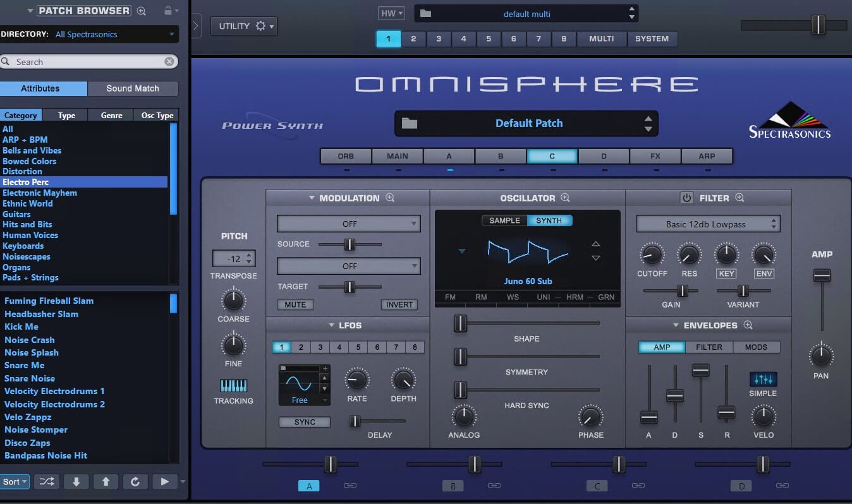Zoom into the Modulation section

pyautogui.click(x=390, y=198)
